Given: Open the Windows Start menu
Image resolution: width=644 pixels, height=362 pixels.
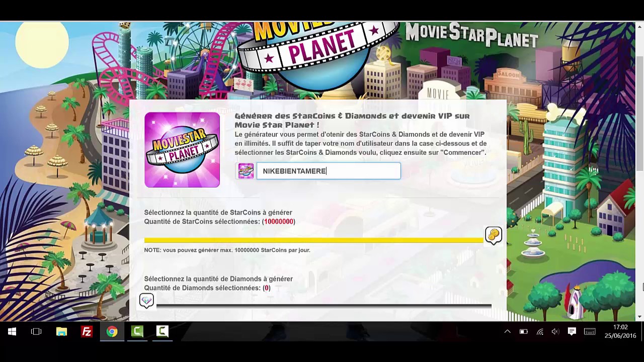Looking at the screenshot, I should tap(12, 332).
